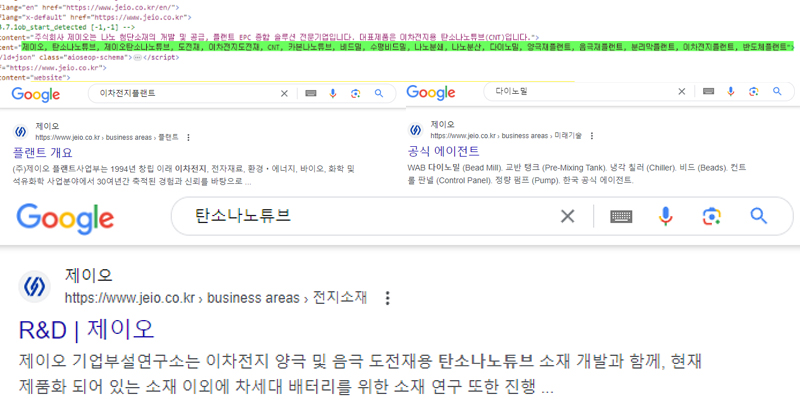The image size is (800, 409).
Task: Clear the 탄소나노튜브 search query
Action: coord(567,216)
